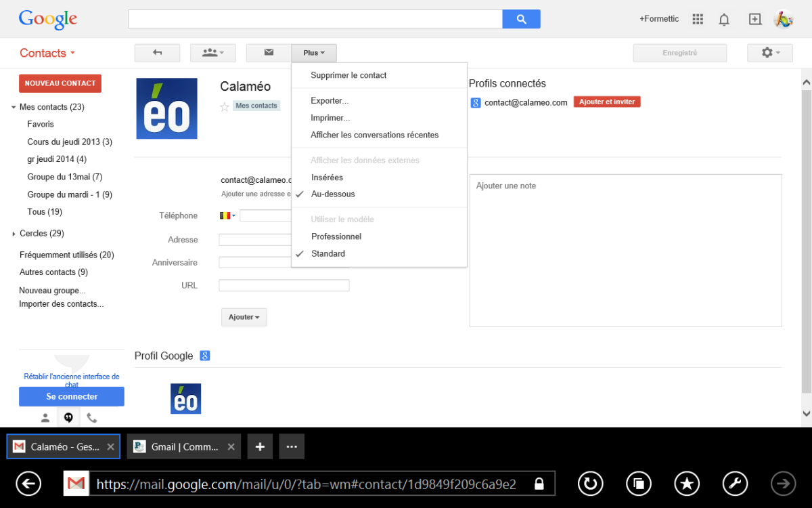Click the email envelope toolbar button
The height and width of the screenshot is (508, 812).
(x=269, y=53)
